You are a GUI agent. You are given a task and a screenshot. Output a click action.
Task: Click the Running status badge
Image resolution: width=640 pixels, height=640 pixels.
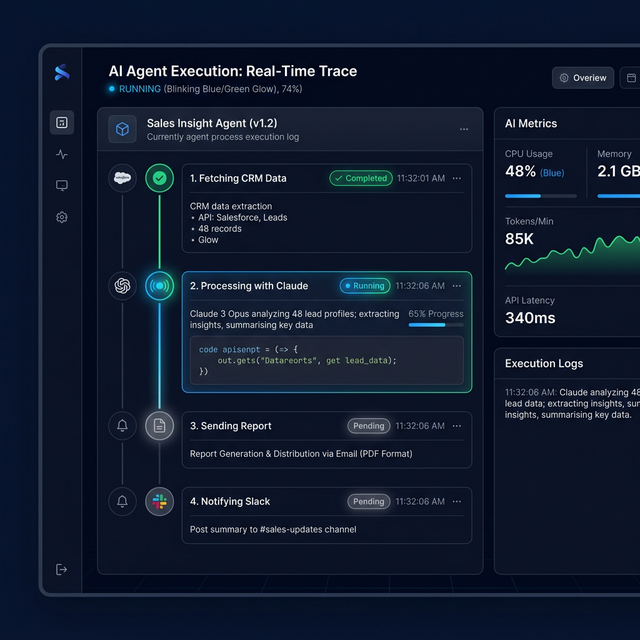[365, 286]
